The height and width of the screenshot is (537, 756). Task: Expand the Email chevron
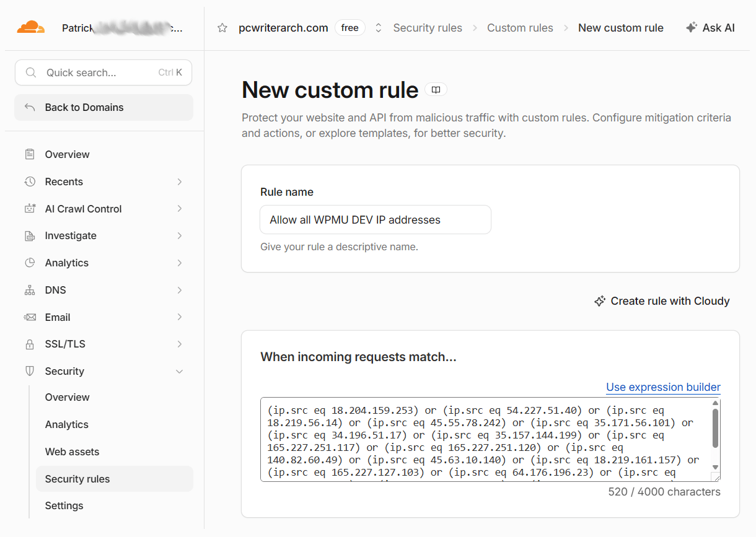coord(180,317)
